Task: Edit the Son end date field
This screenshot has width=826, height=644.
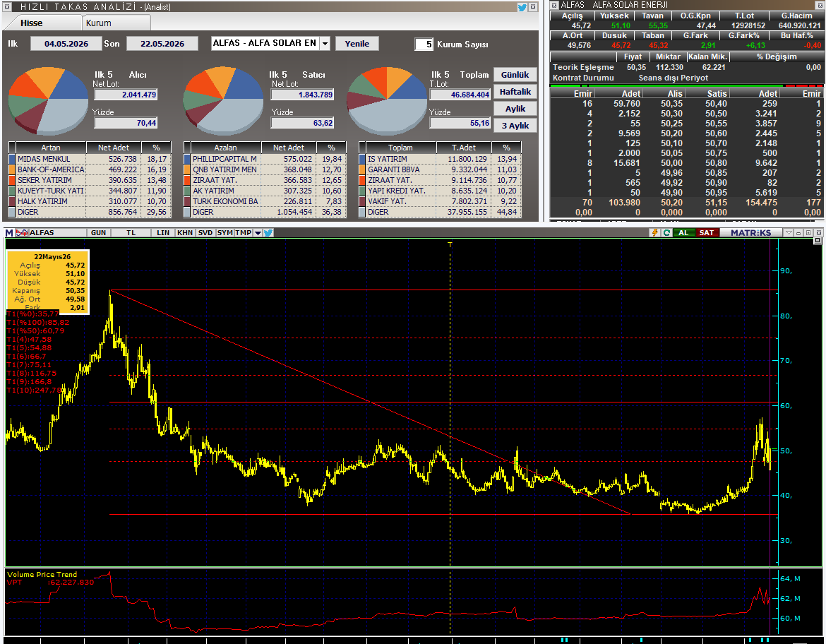Action: [x=162, y=44]
